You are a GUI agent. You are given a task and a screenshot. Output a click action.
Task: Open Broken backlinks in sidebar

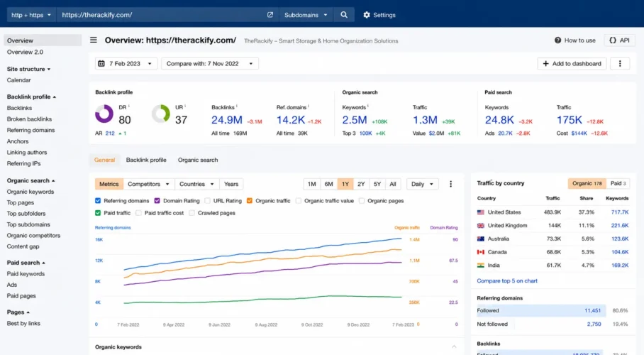coord(29,119)
